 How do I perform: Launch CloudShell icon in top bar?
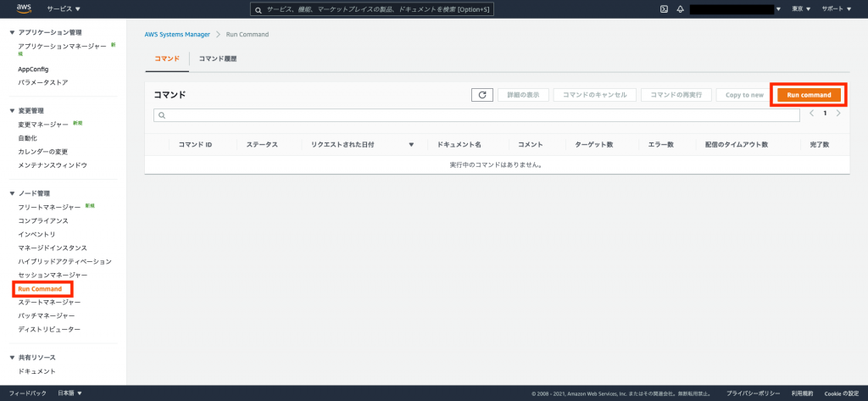pos(664,8)
